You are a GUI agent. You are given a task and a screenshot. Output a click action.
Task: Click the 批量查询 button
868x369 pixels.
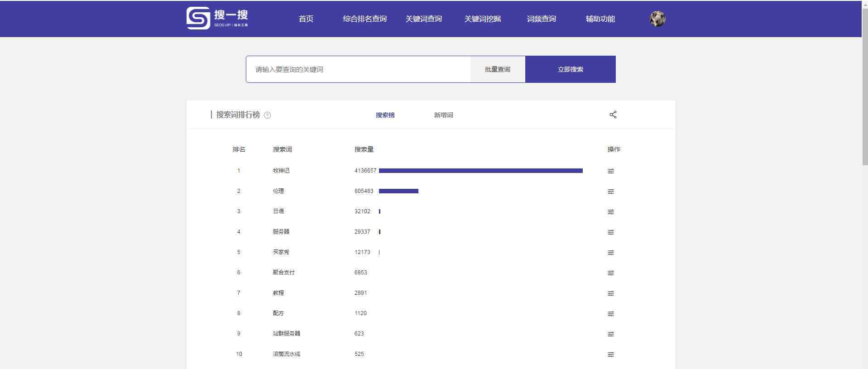pos(498,69)
